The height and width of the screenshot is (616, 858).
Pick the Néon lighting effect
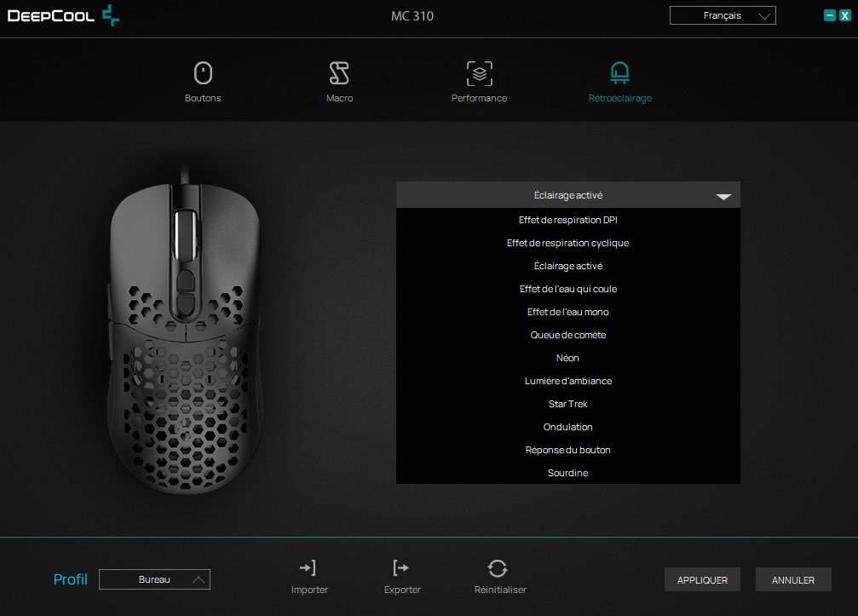pos(567,358)
